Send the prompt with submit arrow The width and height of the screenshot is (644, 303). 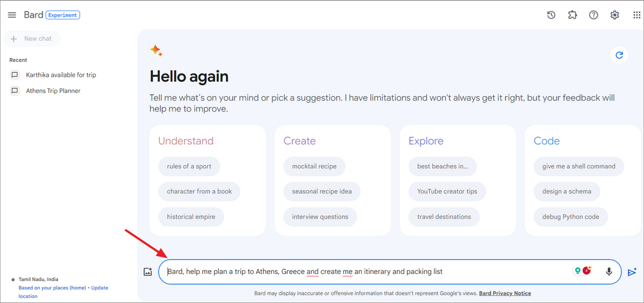632,272
